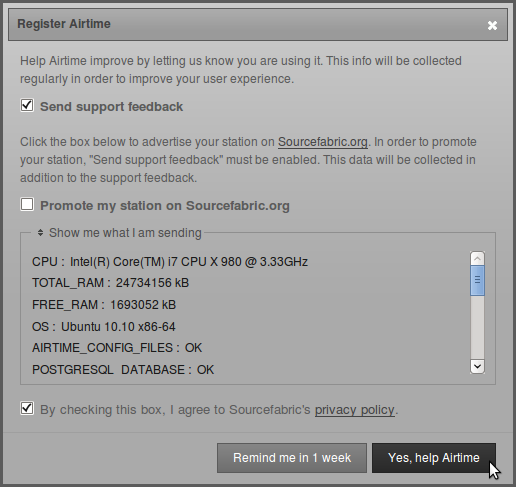Click the 'Promote my station on Sourcefabric.org' label
Viewport: 516px width, 487px height.
(x=165, y=206)
